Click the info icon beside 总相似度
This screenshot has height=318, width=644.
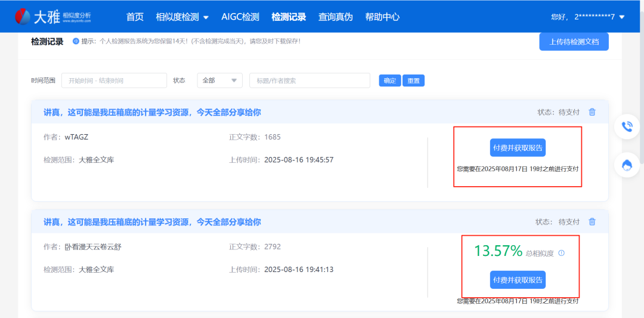[x=561, y=253]
